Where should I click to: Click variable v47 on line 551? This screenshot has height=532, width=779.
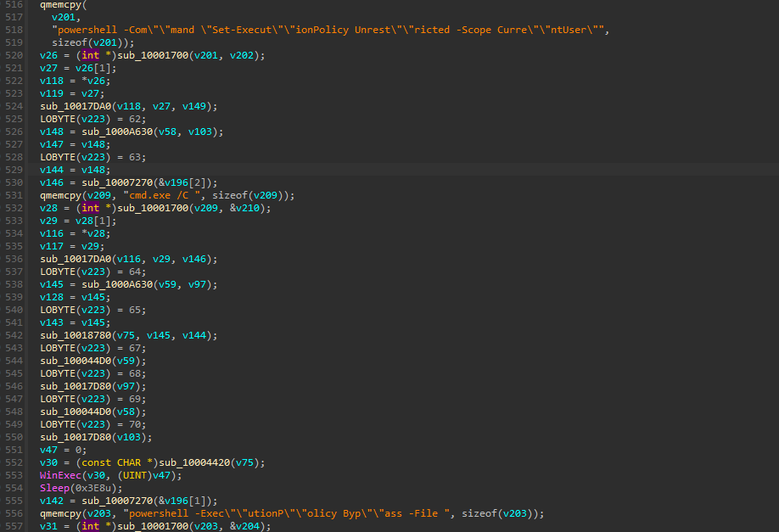coord(48,450)
